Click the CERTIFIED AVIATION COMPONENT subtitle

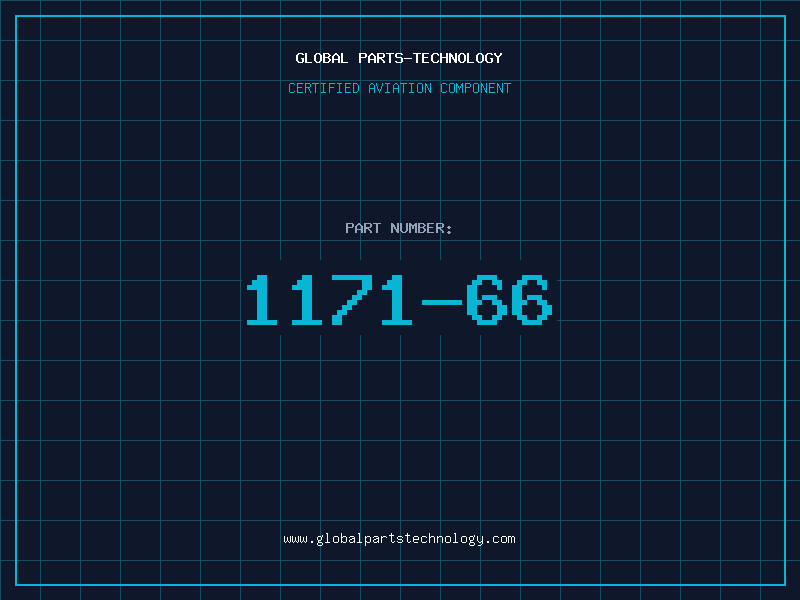399,88
